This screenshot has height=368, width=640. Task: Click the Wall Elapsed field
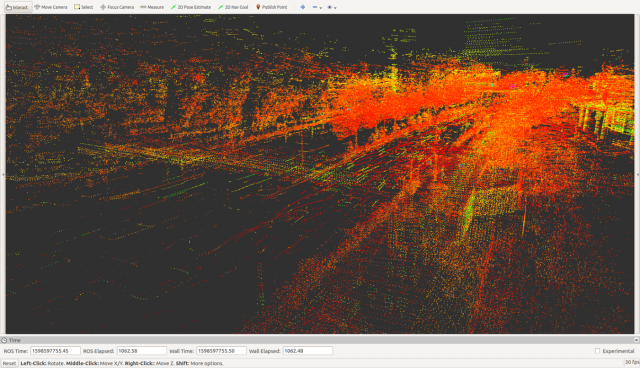pos(308,351)
